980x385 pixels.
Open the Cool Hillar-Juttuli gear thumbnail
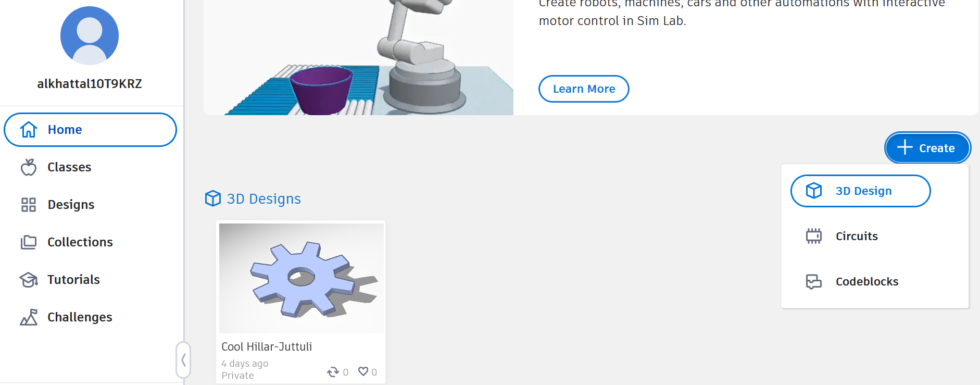301,278
